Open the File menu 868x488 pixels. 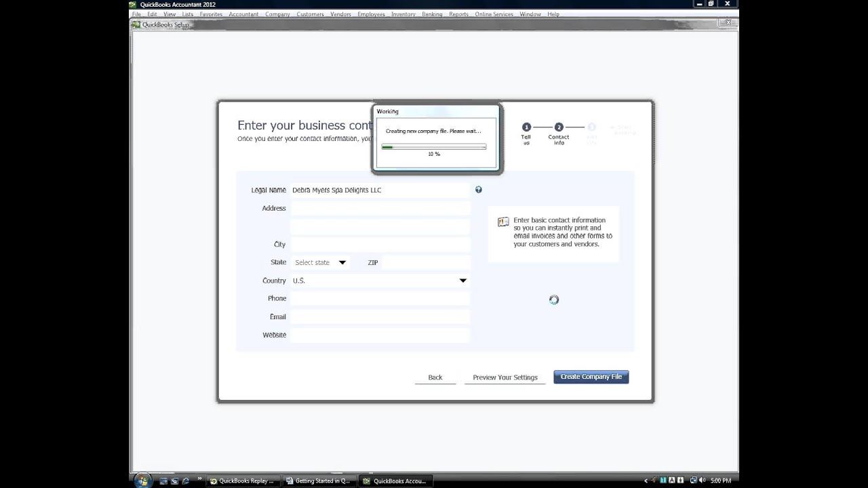[137, 14]
